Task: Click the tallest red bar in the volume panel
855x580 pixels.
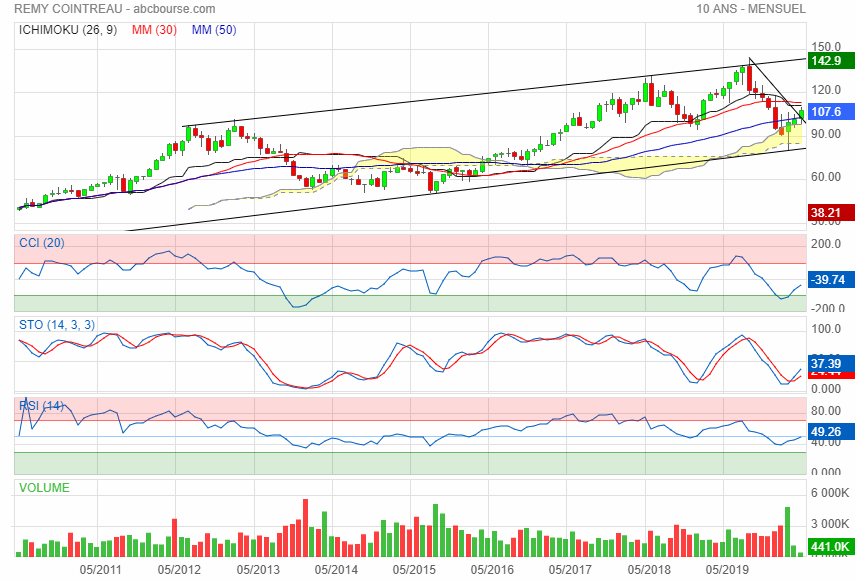Action: tap(305, 528)
